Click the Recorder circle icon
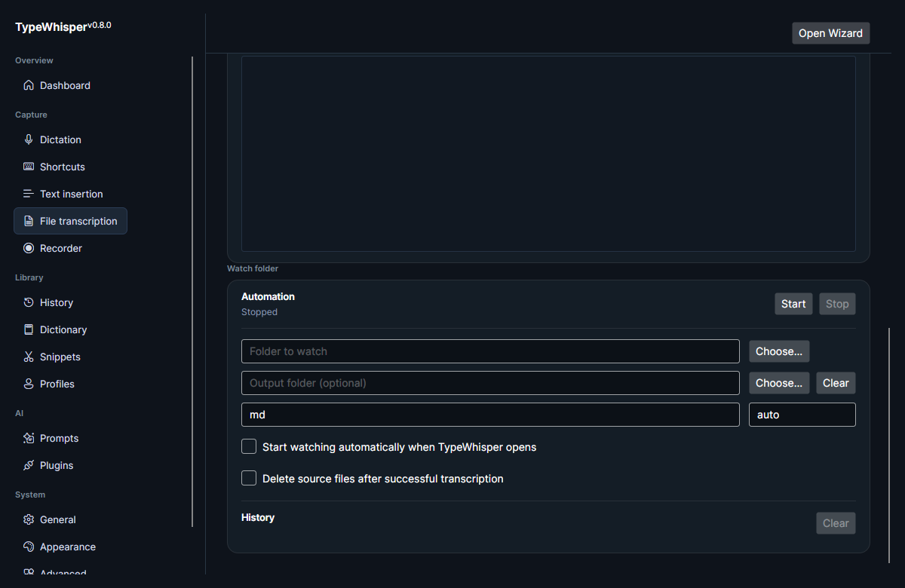The height and width of the screenshot is (588, 905). click(x=29, y=248)
